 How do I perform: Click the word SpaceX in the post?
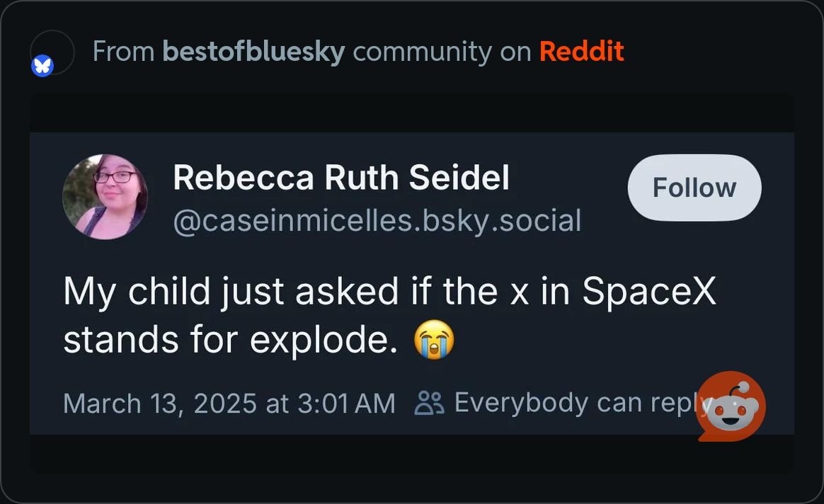pos(649,292)
